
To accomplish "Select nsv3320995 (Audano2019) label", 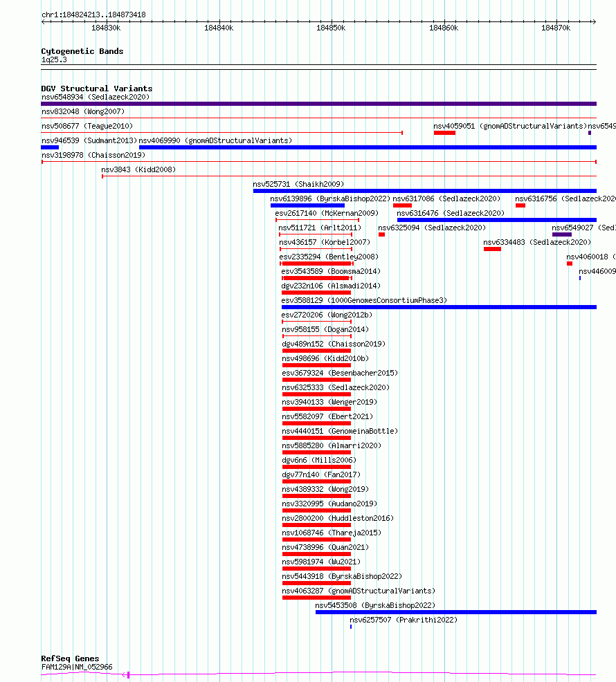I will click(329, 504).
